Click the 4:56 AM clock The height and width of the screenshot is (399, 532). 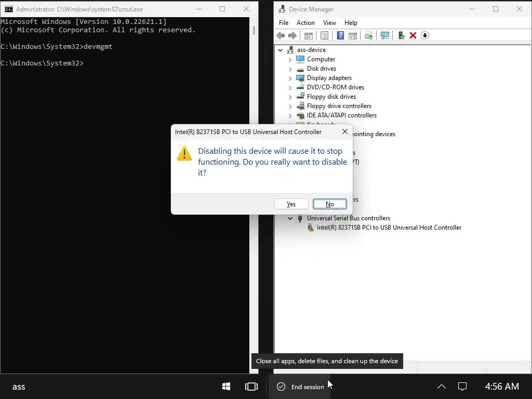click(502, 387)
